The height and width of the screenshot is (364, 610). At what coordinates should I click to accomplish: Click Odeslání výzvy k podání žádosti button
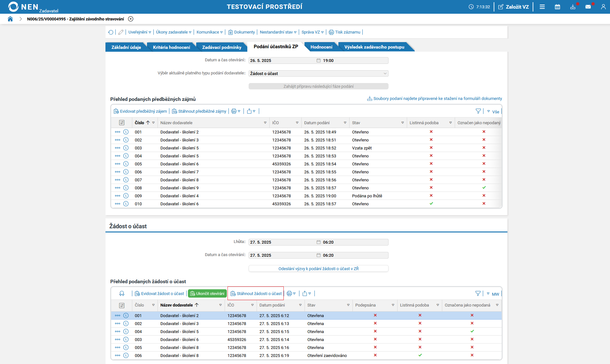tap(318, 269)
